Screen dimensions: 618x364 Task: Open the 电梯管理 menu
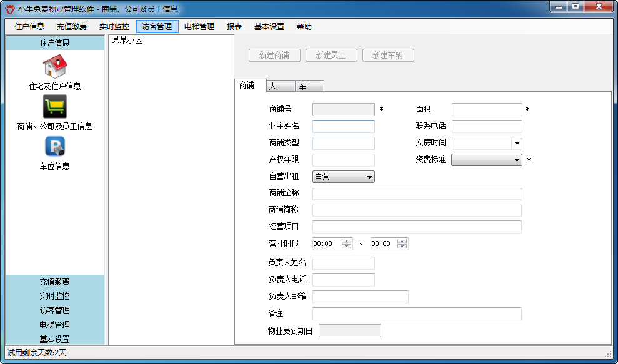coord(199,27)
